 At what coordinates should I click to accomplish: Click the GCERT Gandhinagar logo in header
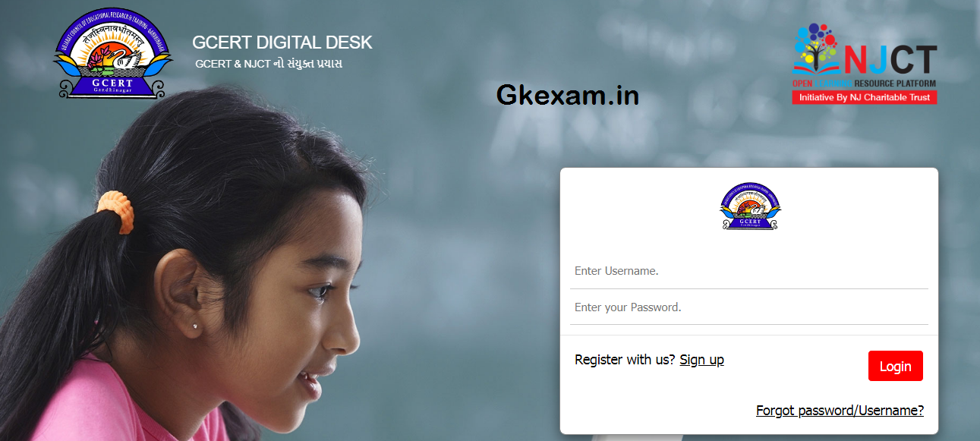pos(113,56)
